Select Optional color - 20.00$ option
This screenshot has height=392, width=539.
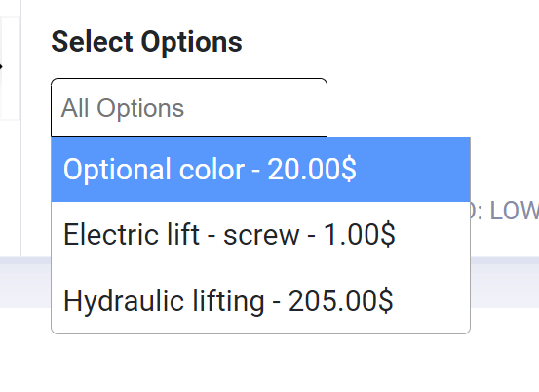pos(260,169)
